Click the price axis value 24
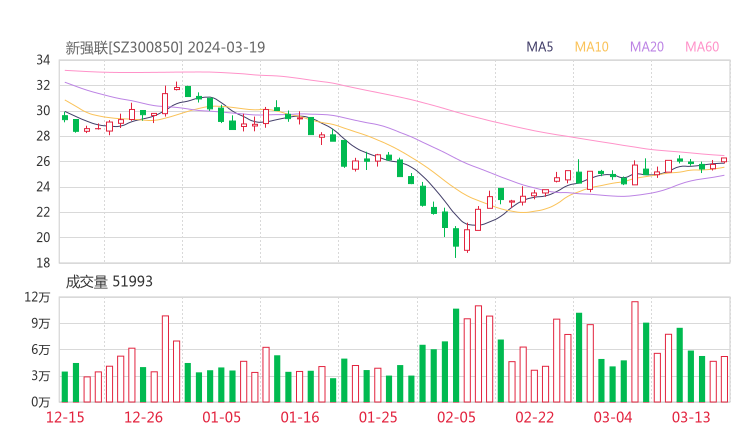The height and width of the screenshot is (440, 740). click(43, 187)
